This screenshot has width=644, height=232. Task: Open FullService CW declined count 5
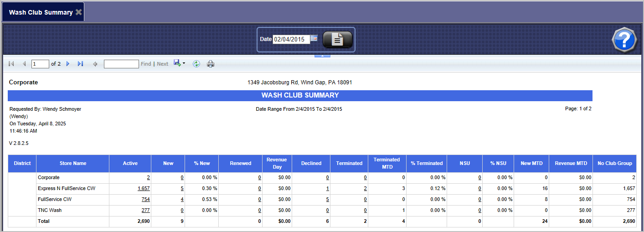coord(327,199)
